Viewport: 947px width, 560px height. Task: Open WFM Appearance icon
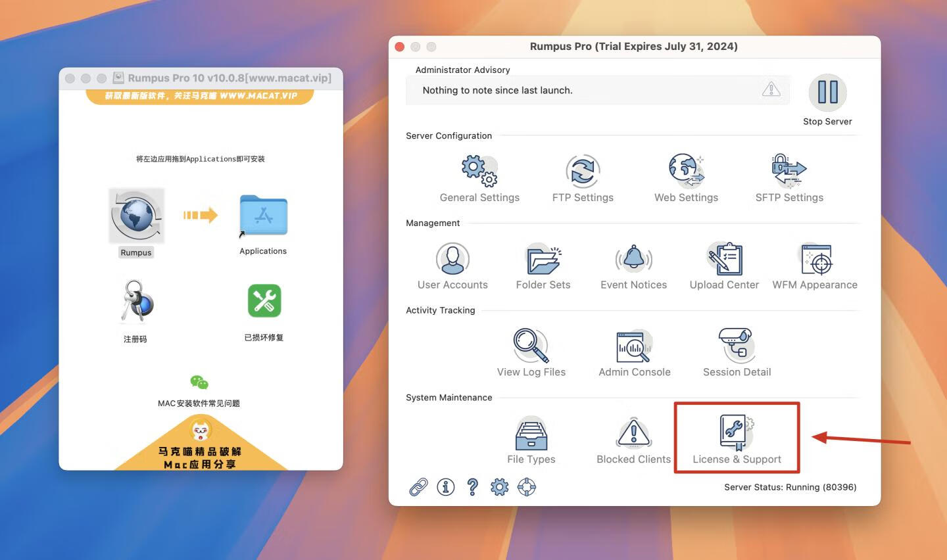815,258
